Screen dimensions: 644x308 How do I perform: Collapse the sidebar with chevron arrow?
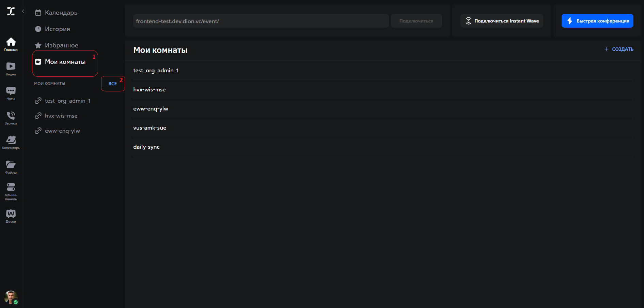point(23,11)
